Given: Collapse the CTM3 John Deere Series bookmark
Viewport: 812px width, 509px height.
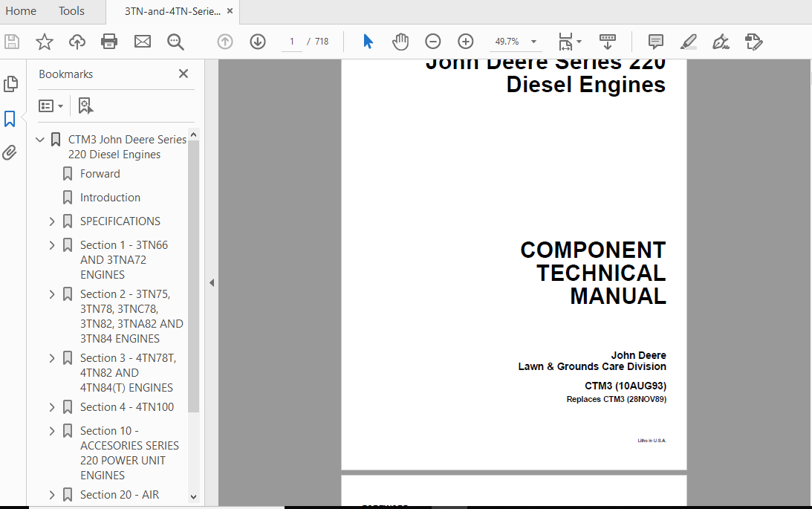Looking at the screenshot, I should pos(40,139).
